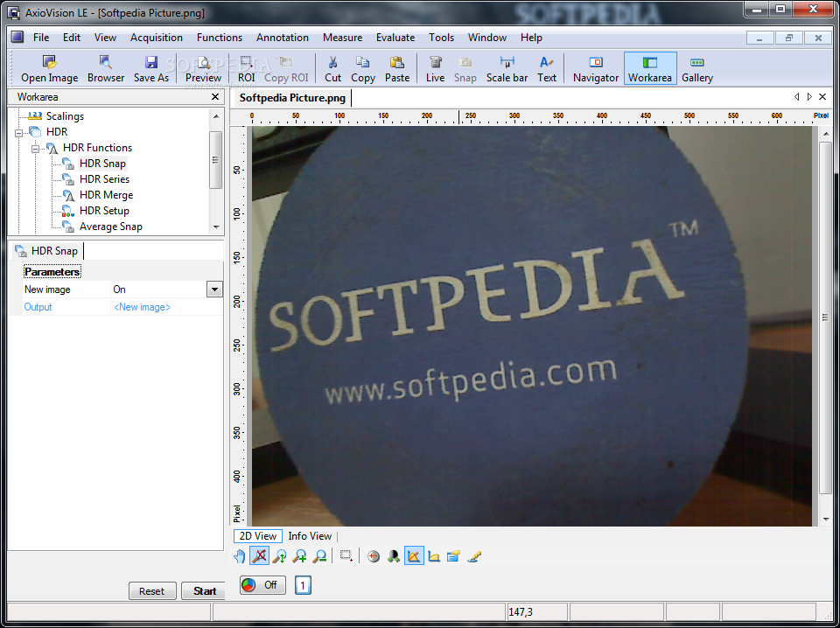The height and width of the screenshot is (628, 840).
Task: Show the previous document tab arrow
Action: click(x=797, y=97)
